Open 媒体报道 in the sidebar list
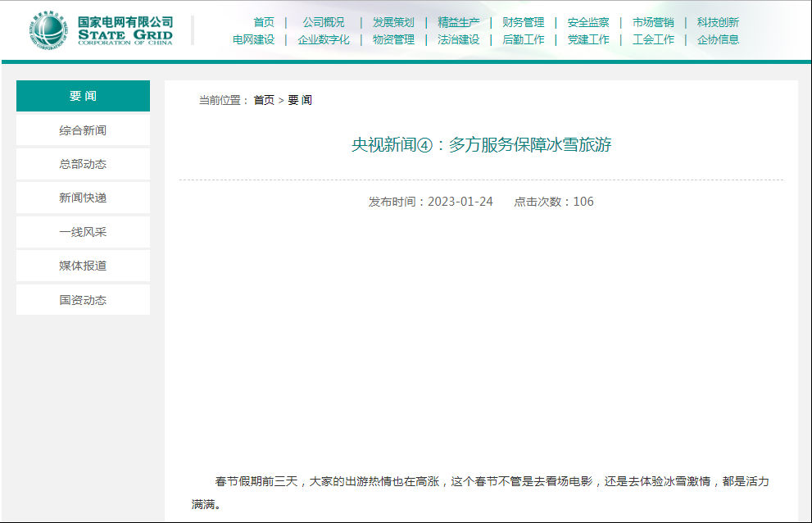Screen dimensions: 812x523 tap(83, 266)
